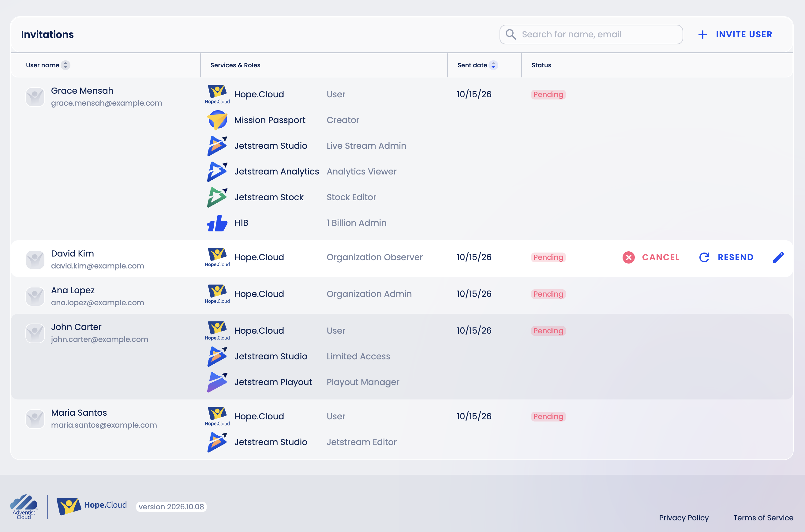Image resolution: width=805 pixels, height=532 pixels.
Task: Click Ana Lopez's avatar icon
Action: point(35,297)
